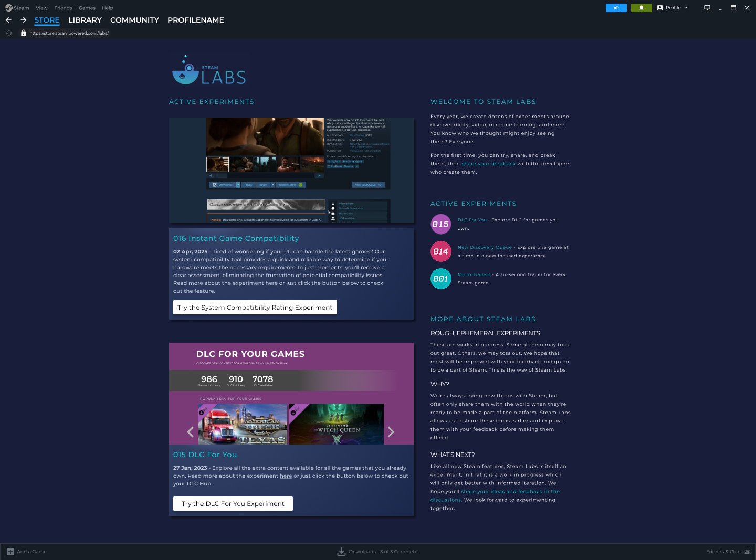Open the New Discovery Queue link
Screen dimensions: 756x560
click(485, 247)
